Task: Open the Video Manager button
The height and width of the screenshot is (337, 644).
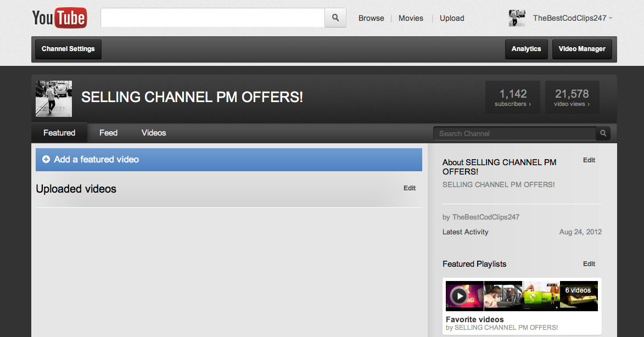Action: [x=582, y=49]
